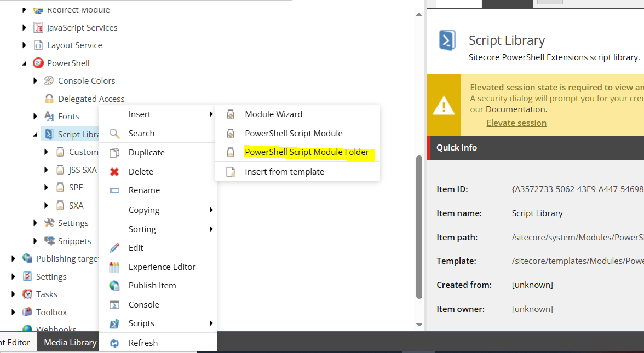Click the large Script Library header icon
644x353 pixels.
coord(447,40)
